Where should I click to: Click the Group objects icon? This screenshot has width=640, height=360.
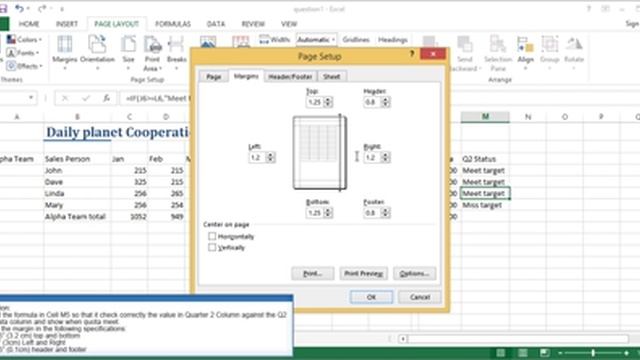click(549, 44)
